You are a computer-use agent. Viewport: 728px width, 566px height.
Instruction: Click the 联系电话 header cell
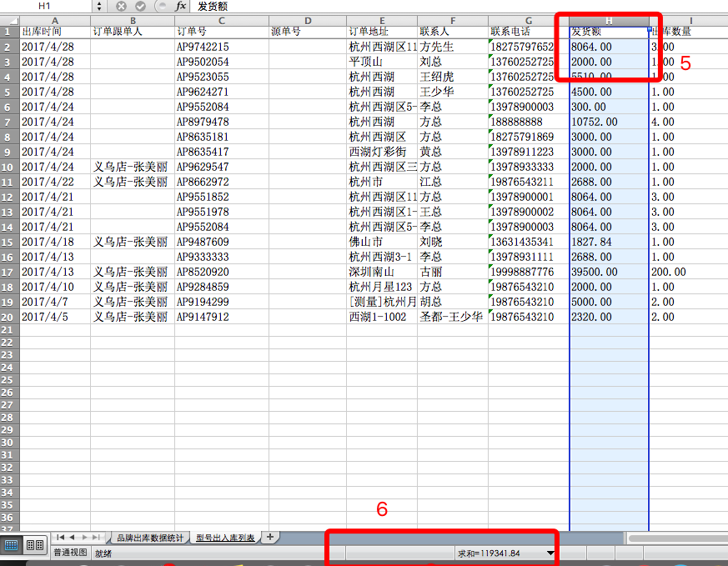(529, 32)
